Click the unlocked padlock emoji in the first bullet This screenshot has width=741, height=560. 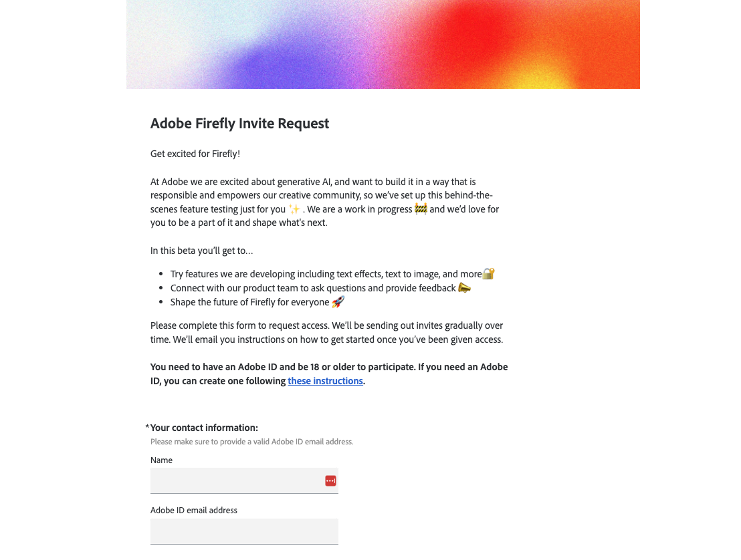coord(488,273)
